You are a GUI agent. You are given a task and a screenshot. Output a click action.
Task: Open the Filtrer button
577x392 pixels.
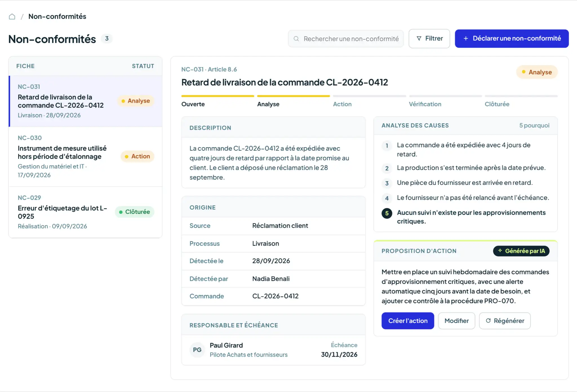click(x=429, y=38)
